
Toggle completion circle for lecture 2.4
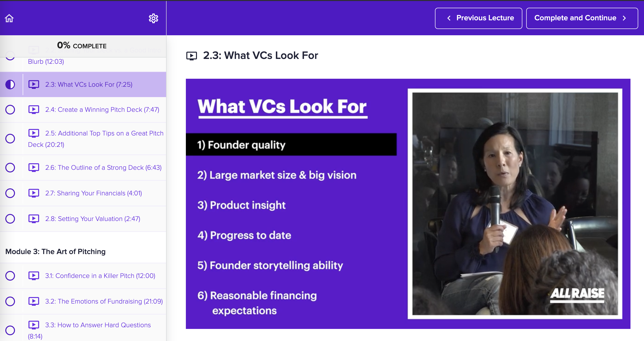10,110
